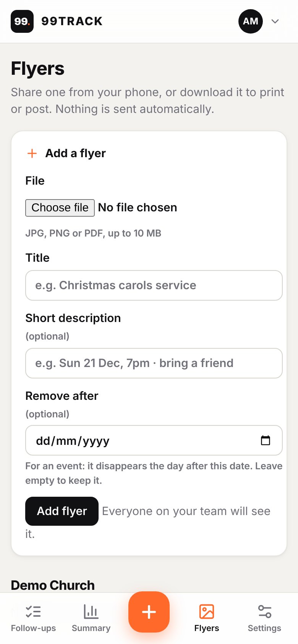Open the AM profile avatar
298x644 pixels.
[251, 21]
